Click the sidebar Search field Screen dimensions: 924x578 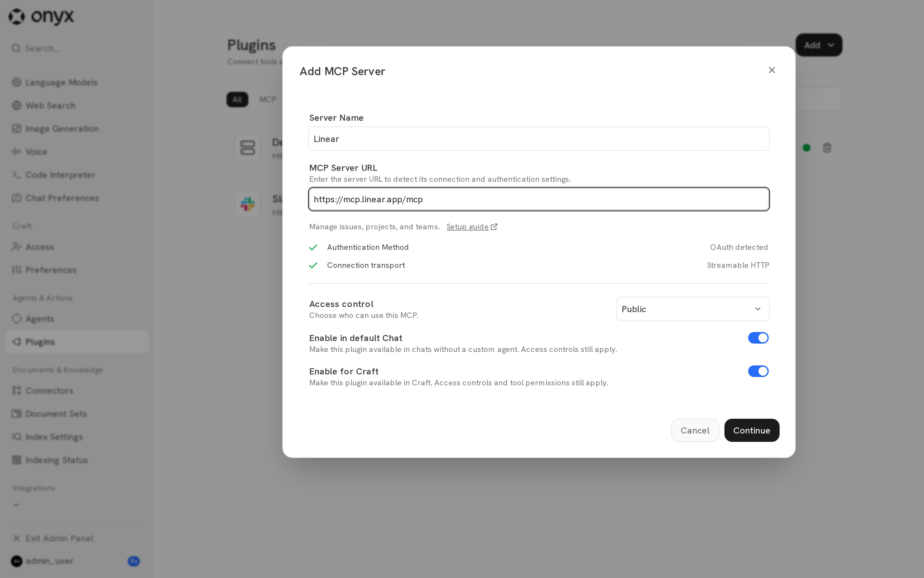coord(76,48)
